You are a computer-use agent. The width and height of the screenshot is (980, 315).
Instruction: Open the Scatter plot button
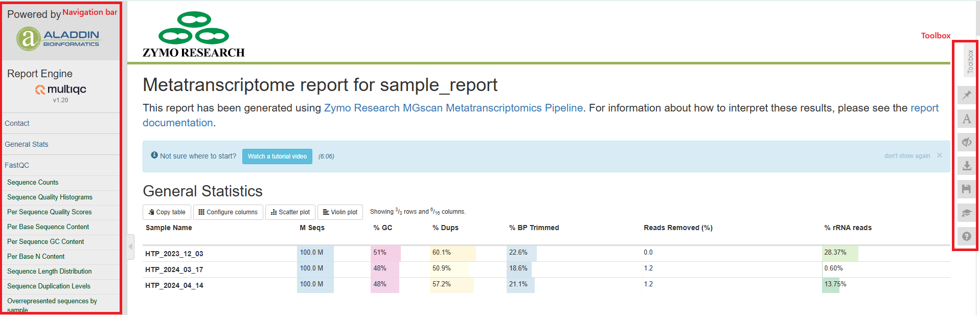pos(290,212)
